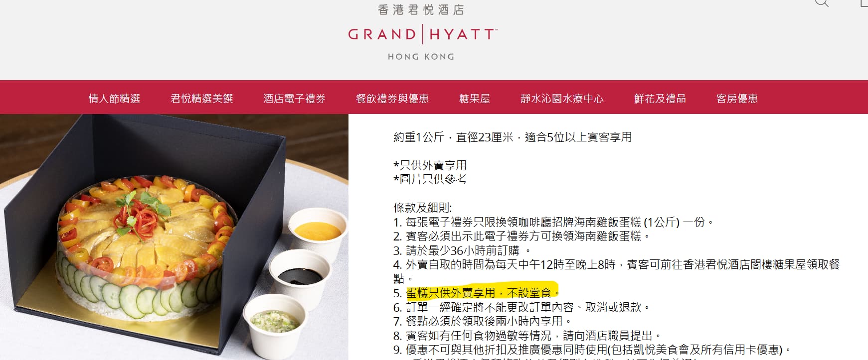The height and width of the screenshot is (360, 868).
Task: Click the ginger scallion sauce cup in photo
Action: tap(275, 326)
